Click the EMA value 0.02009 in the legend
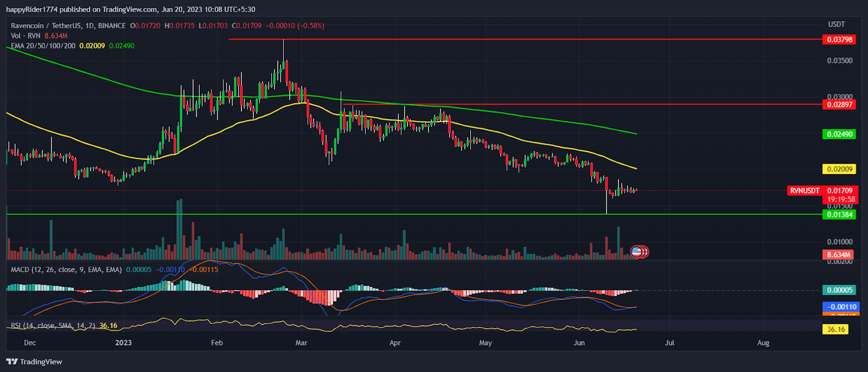 92,46
